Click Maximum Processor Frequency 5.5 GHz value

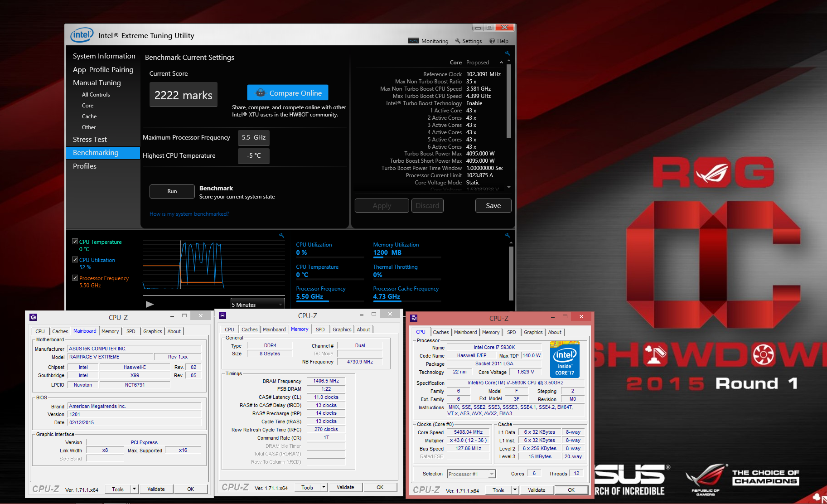tap(254, 137)
